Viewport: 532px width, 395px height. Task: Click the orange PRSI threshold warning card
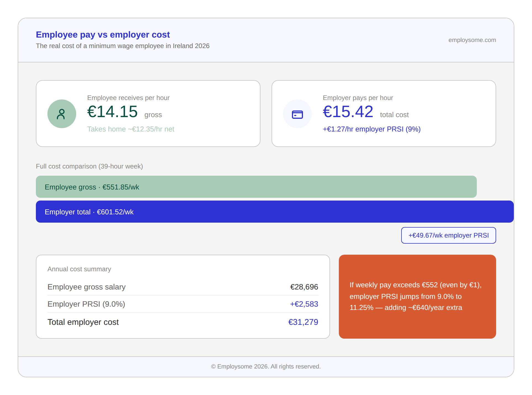point(417,296)
